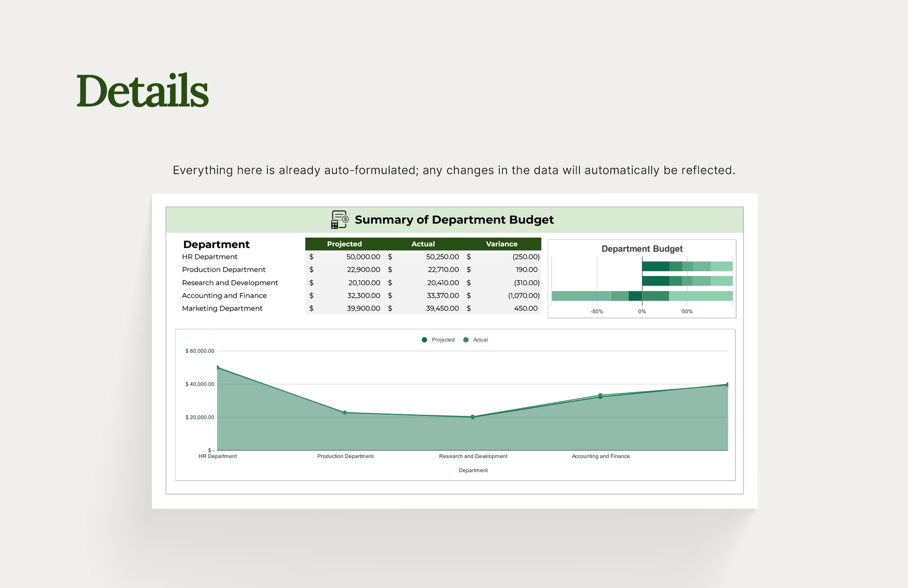Click the 'Actual' legend label

tap(480, 340)
